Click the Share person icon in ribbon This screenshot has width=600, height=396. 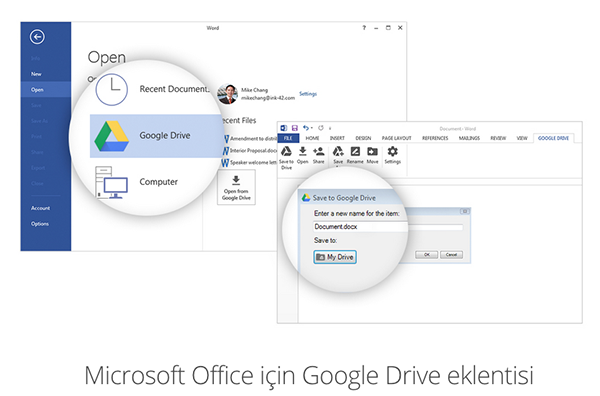(x=318, y=152)
